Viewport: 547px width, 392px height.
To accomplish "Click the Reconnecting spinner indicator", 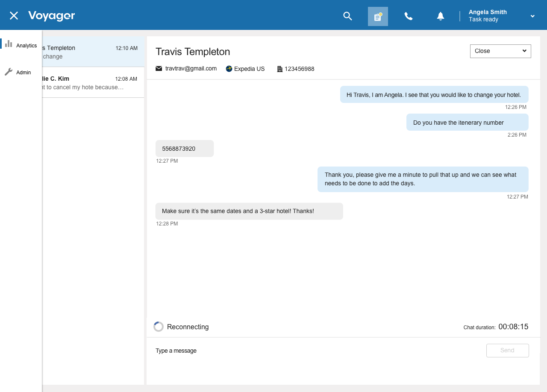I will 159,327.
